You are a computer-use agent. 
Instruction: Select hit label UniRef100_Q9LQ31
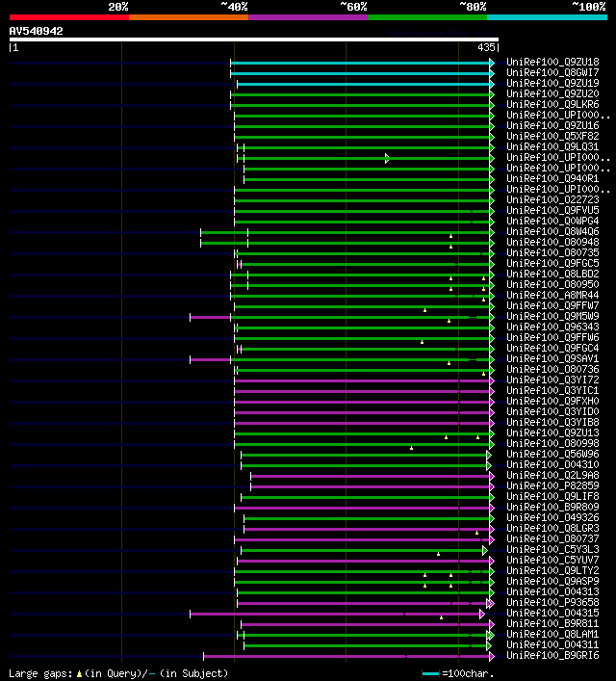552,146
